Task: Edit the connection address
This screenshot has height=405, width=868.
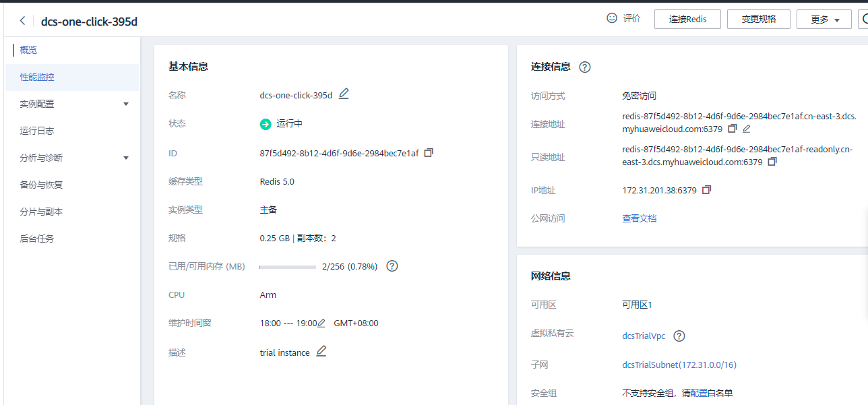Action: click(746, 128)
